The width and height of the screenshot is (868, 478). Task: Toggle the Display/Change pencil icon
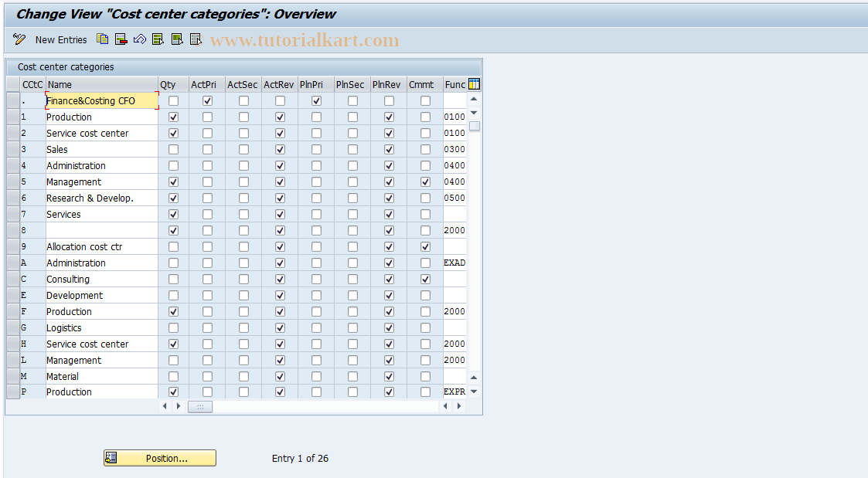click(x=19, y=39)
